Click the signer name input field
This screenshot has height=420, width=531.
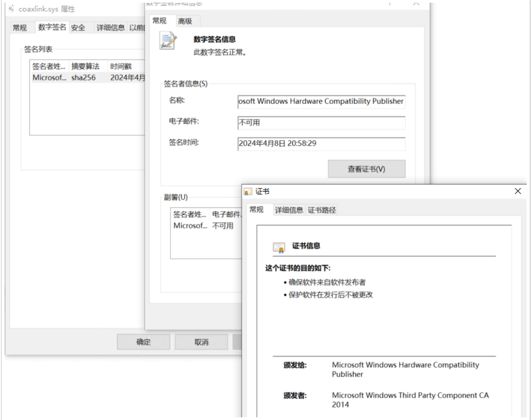point(321,101)
